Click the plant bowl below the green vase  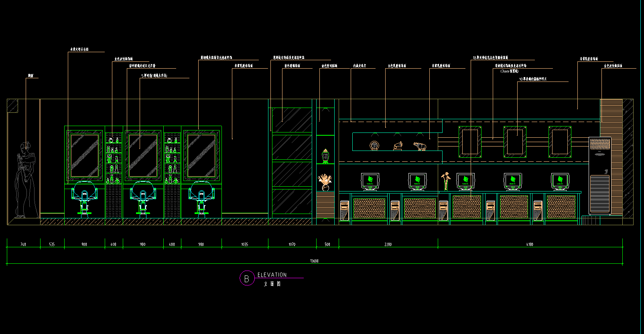[325, 183]
